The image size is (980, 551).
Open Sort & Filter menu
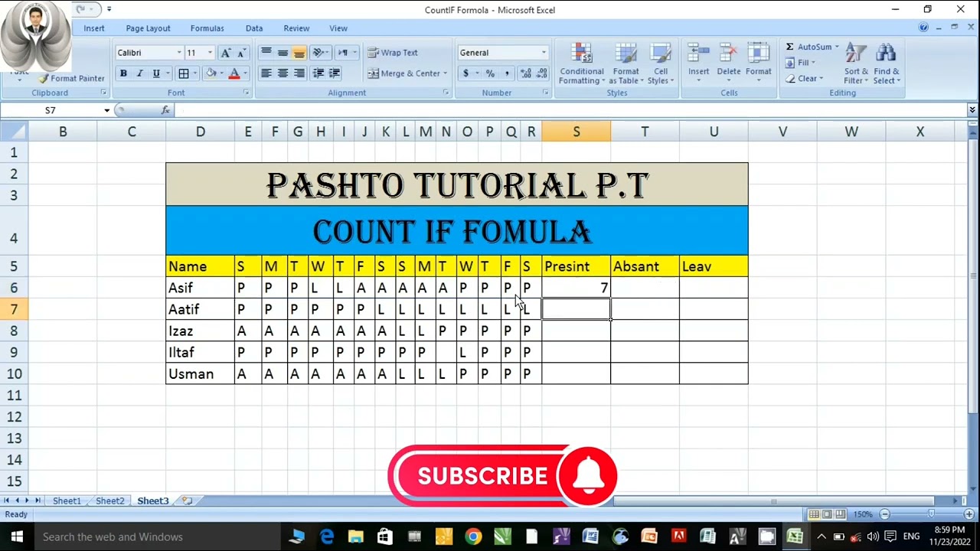(856, 64)
